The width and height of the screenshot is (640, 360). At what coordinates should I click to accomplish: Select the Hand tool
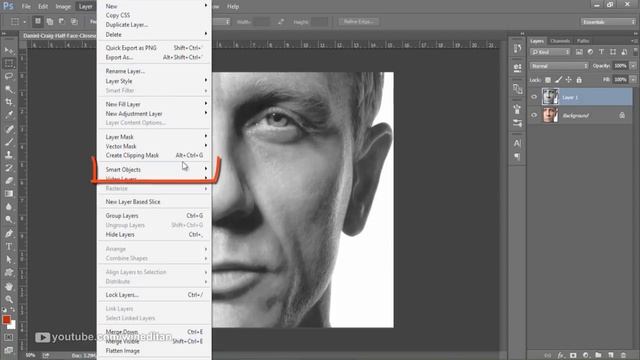(x=9, y=287)
